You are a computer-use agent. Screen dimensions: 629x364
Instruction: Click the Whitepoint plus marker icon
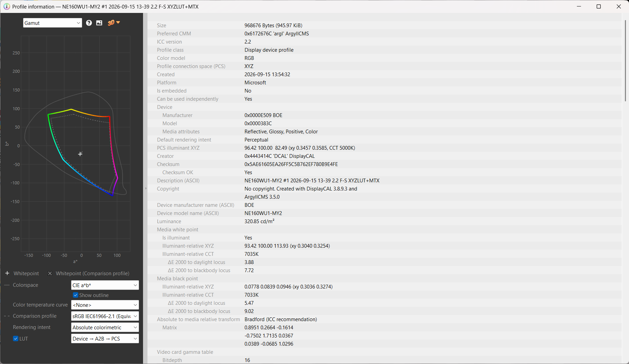(x=7, y=273)
